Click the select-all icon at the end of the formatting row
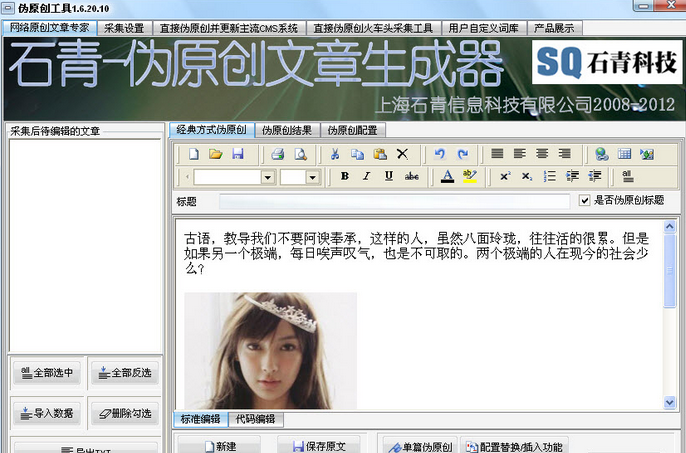The image size is (686, 453). (x=628, y=176)
